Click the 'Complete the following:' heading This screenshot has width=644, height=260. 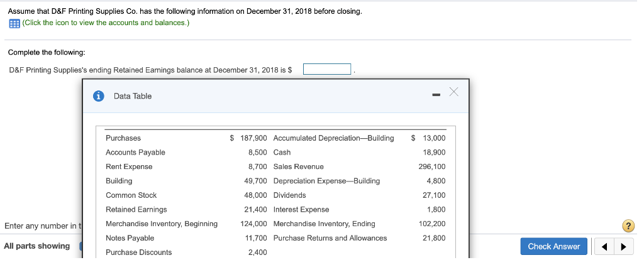click(x=47, y=53)
